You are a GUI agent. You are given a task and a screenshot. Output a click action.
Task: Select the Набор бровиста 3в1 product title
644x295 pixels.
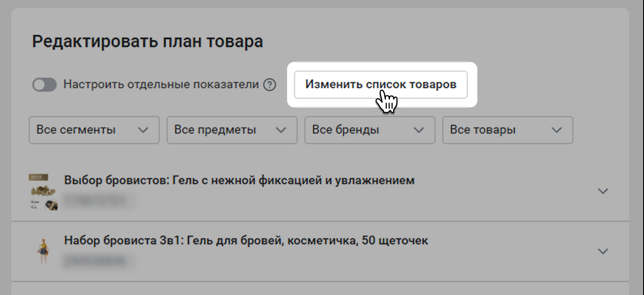coord(246,240)
